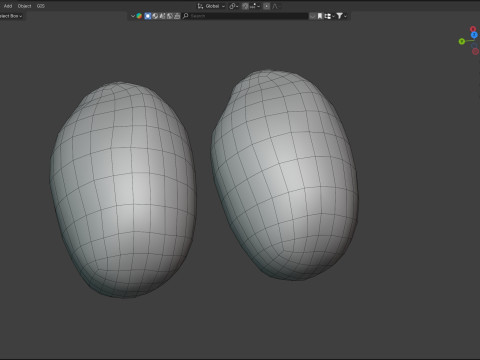The image size is (480, 360).
Task: Open the Global transform orientation dropdown
Action: coord(212,6)
